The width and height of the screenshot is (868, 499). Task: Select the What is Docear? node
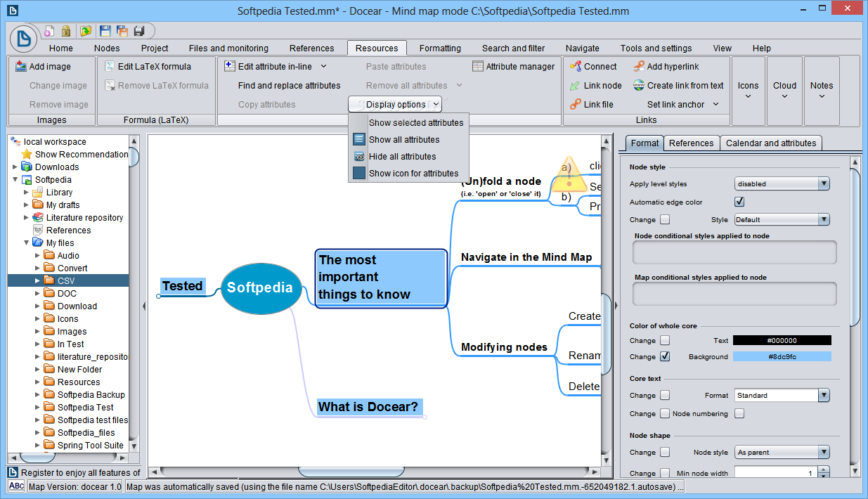368,407
